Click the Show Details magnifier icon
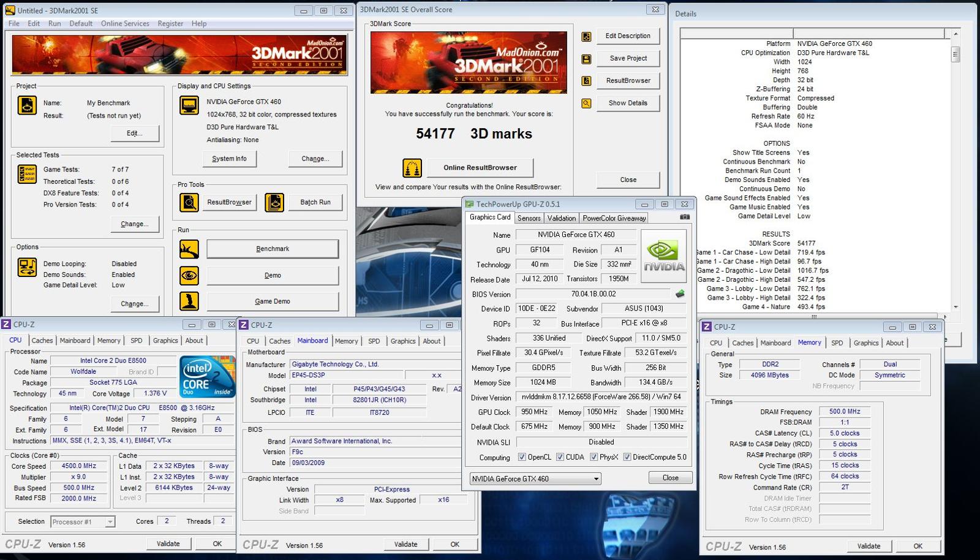980x560 pixels. pos(586,104)
